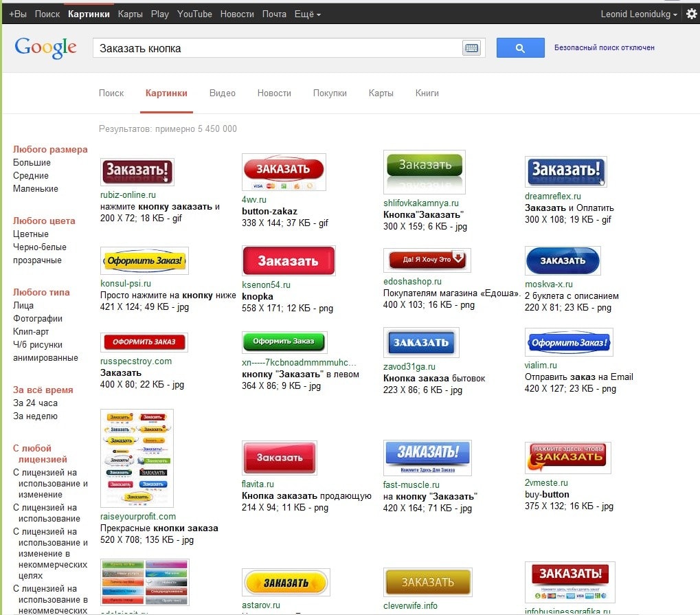The height and width of the screenshot is (615, 700).
Task: Open the raiseyourprofit.com button collection thumbnail
Action: tap(137, 458)
